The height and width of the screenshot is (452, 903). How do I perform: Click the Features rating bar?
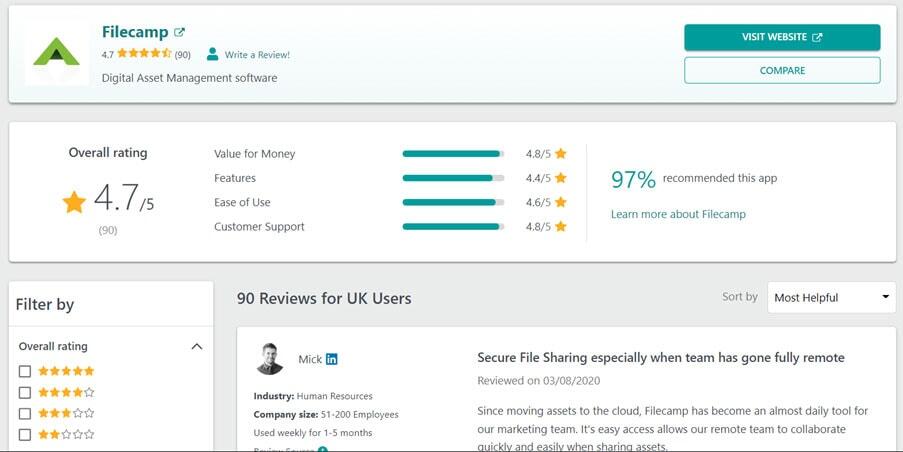[x=453, y=178]
